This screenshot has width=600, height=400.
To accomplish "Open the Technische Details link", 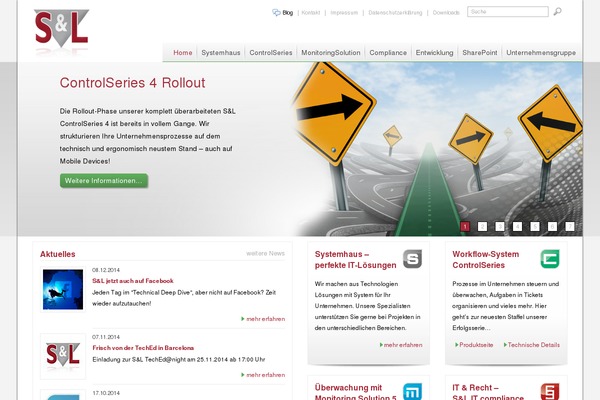I will coord(532,345).
